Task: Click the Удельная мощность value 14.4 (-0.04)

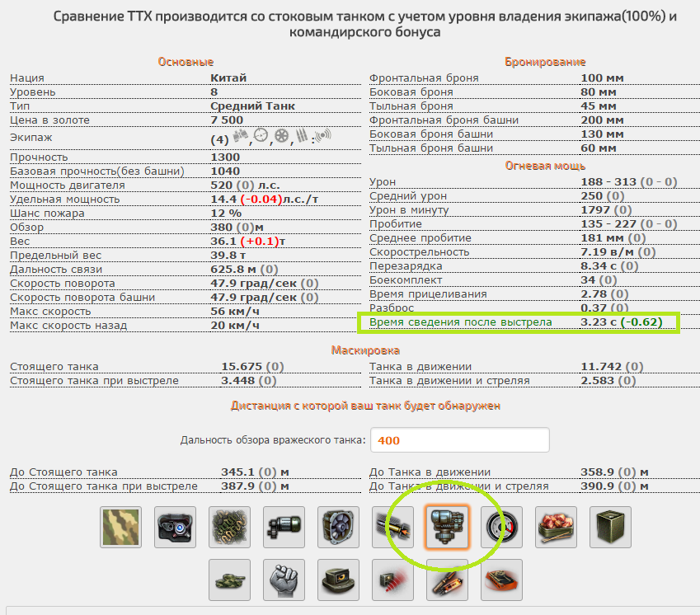Action: (265, 199)
